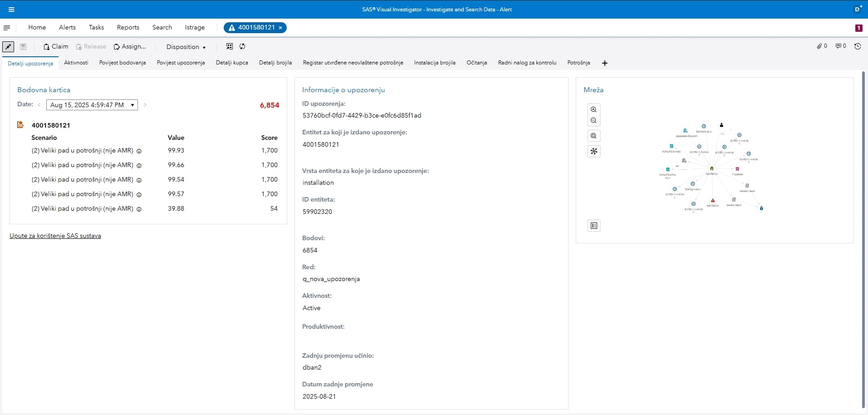Toggle edit mode with the pencil icon
Image resolution: width=868 pixels, height=415 pixels.
[x=8, y=46]
